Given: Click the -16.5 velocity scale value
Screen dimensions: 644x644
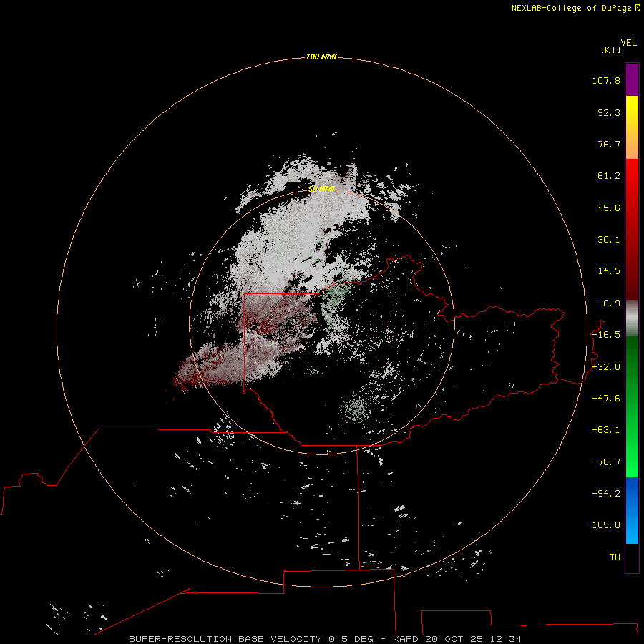Looking at the screenshot, I should 606,335.
